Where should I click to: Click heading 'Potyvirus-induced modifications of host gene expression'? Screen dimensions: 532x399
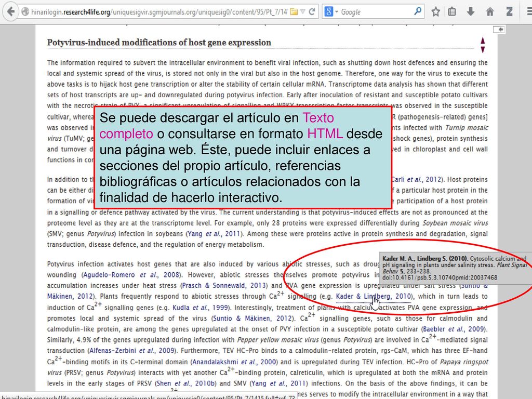(x=159, y=43)
